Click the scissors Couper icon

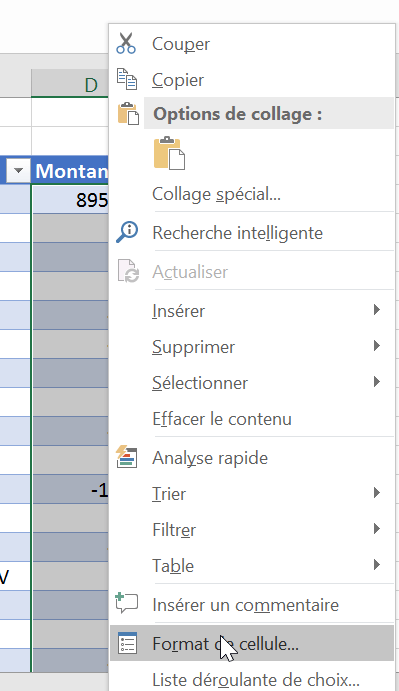tap(126, 44)
